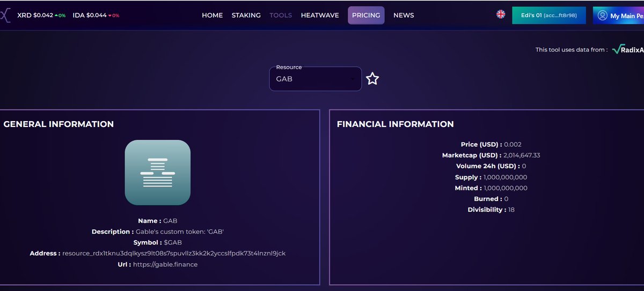
Task: Favorite GAB with the star icon
Action: click(x=372, y=79)
